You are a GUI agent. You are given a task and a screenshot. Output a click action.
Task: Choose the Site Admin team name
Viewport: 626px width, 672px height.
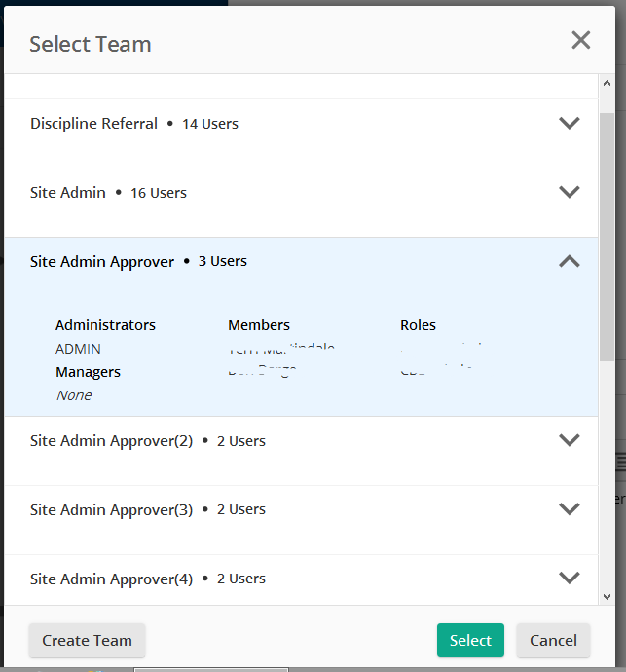(68, 193)
